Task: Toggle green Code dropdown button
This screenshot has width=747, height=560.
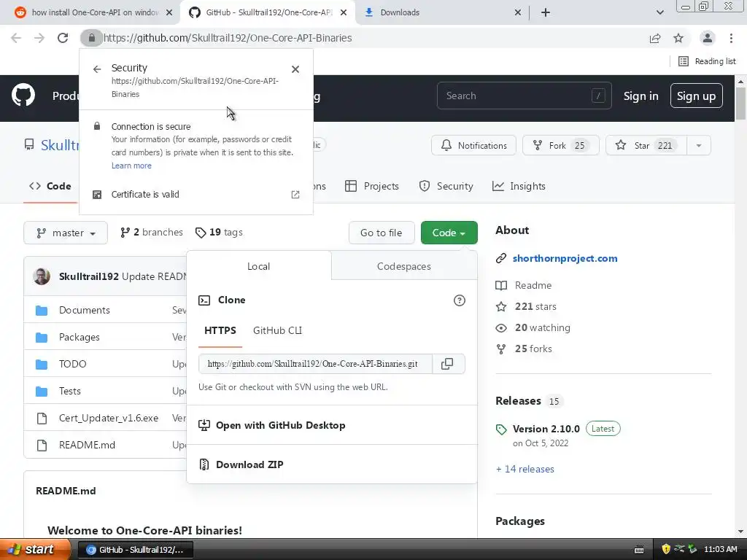Action: [449, 233]
